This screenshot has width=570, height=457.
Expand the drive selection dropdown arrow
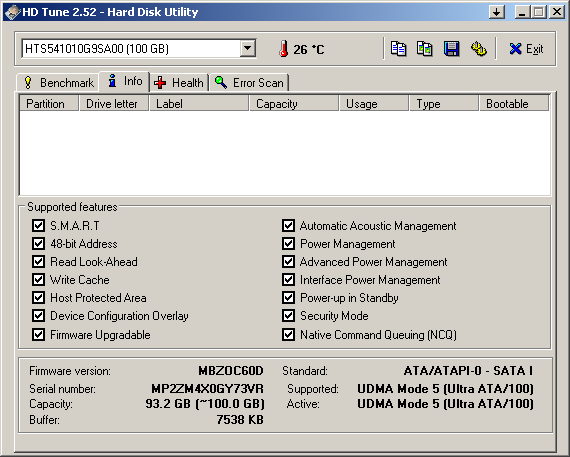coord(248,48)
